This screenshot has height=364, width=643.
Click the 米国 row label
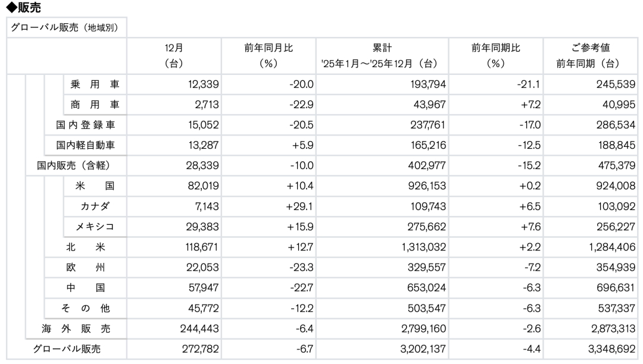pyautogui.click(x=94, y=185)
